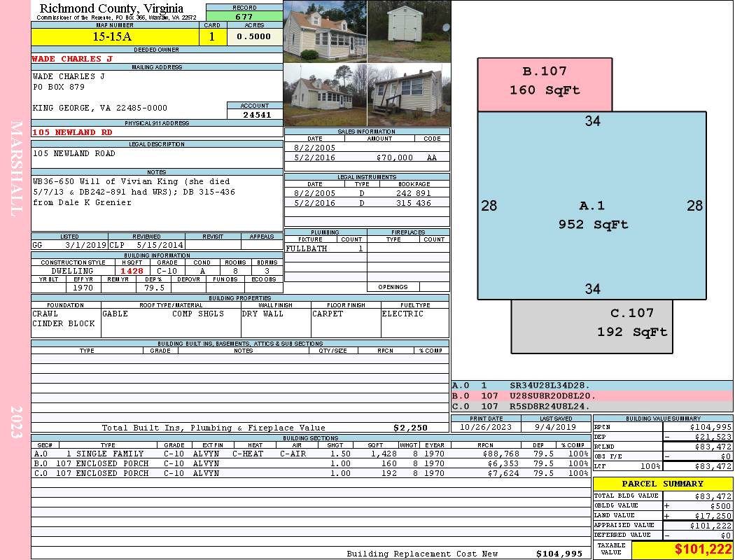735x560 pixels.
Task: Select foundation CRAWL entry
Action: tap(45, 314)
